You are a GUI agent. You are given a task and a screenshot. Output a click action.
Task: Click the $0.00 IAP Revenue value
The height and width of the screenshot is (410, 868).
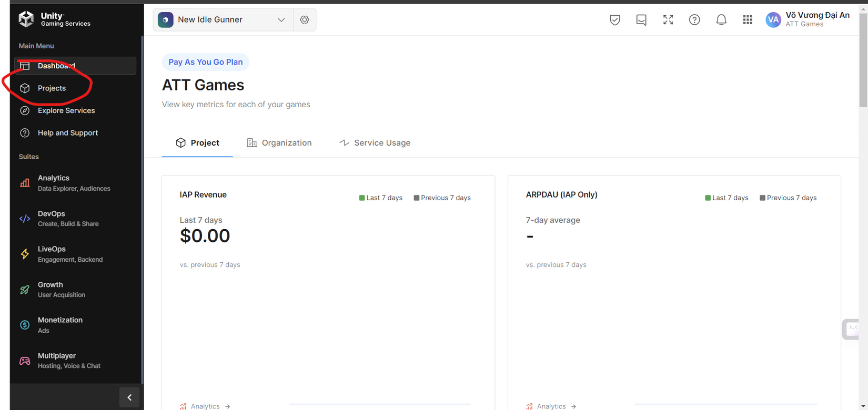click(x=205, y=236)
